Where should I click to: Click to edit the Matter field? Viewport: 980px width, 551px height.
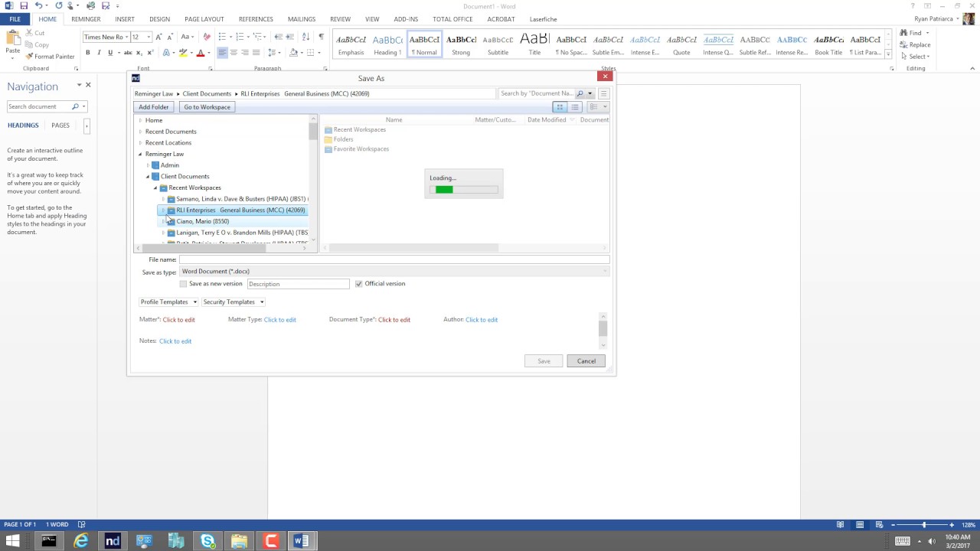point(178,320)
